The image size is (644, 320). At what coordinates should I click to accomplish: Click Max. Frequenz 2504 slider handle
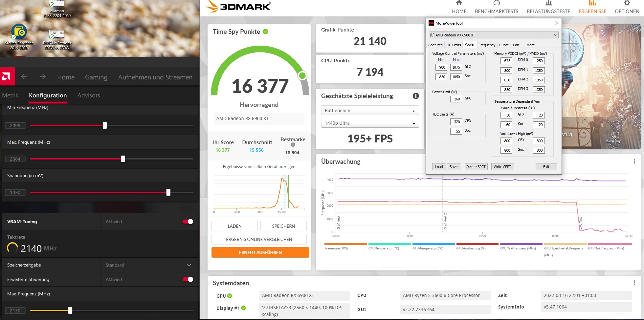pyautogui.click(x=123, y=159)
